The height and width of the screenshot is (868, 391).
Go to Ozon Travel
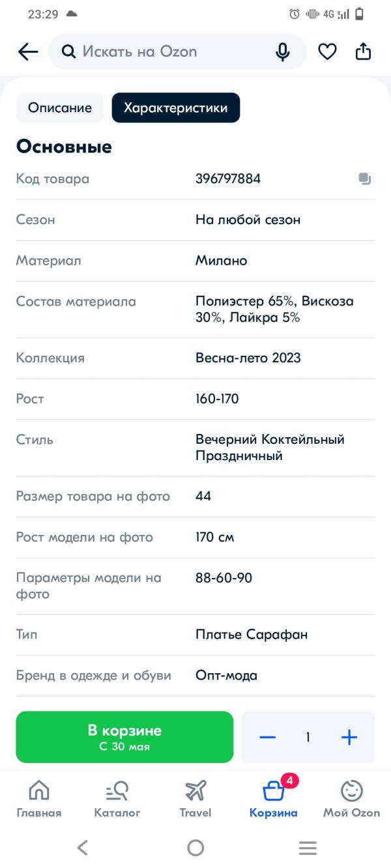click(x=195, y=798)
